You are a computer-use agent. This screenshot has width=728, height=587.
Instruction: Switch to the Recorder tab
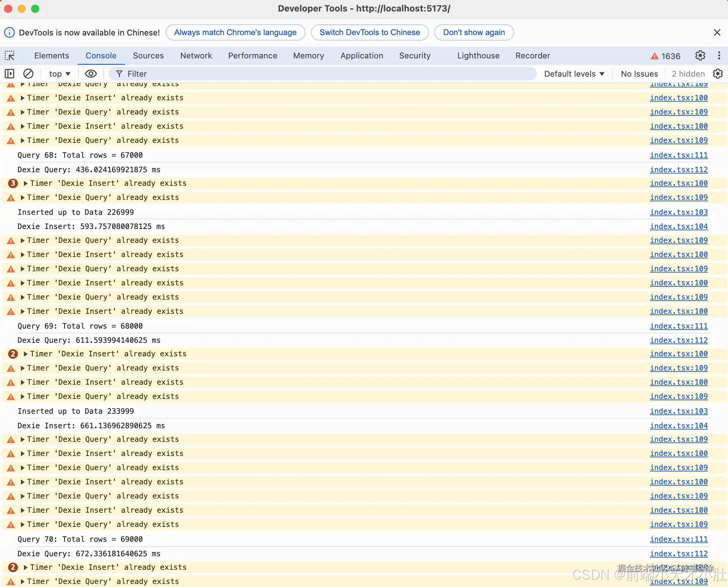click(532, 55)
